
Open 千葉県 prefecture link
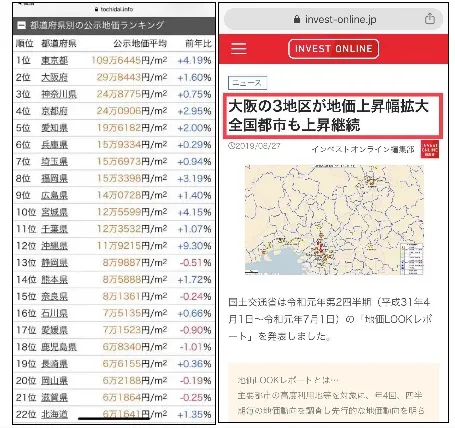tap(54, 229)
